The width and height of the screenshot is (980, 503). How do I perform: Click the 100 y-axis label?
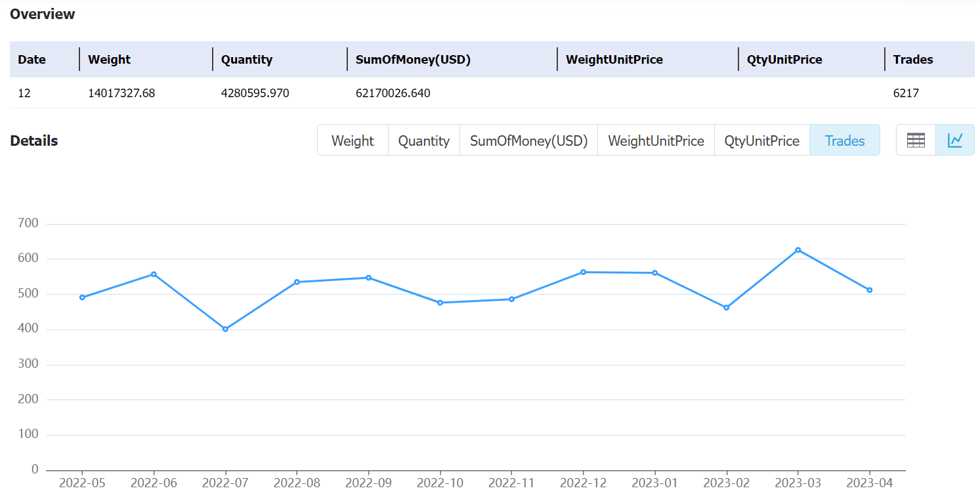[29, 435]
